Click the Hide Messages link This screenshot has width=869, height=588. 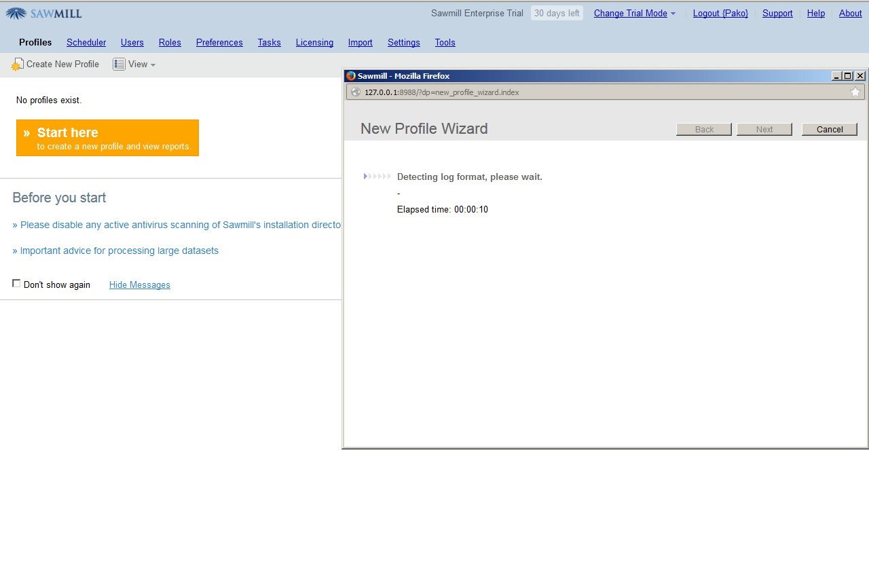point(140,284)
